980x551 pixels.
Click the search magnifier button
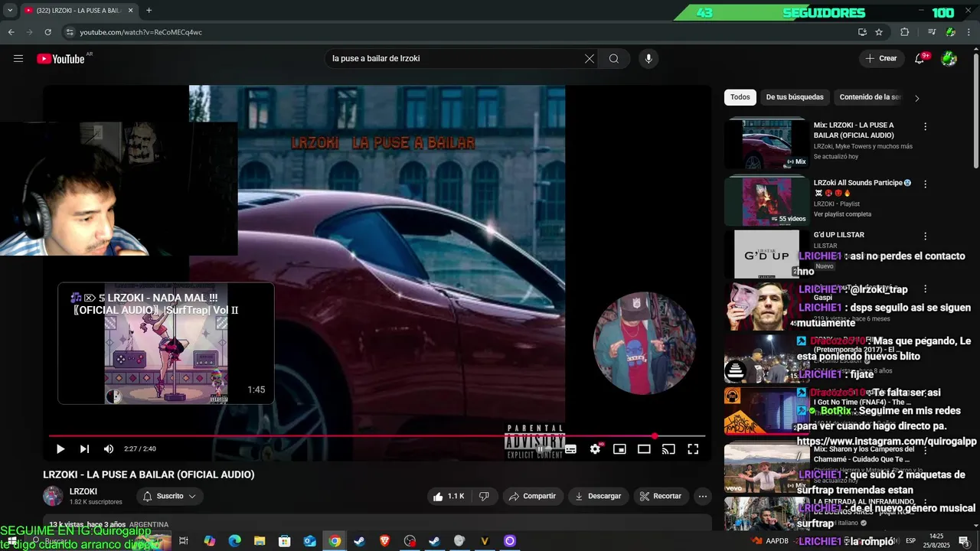[614, 58]
